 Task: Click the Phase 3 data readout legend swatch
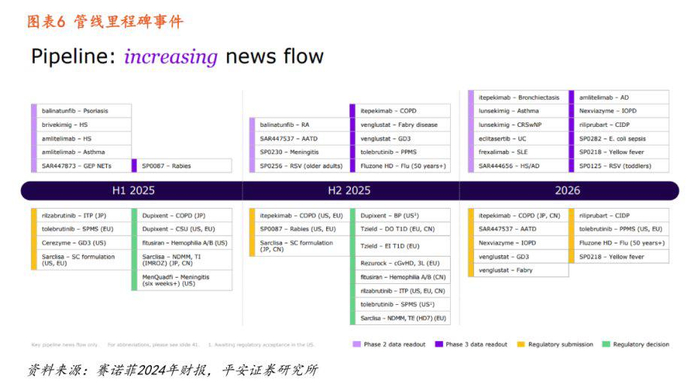(438, 344)
